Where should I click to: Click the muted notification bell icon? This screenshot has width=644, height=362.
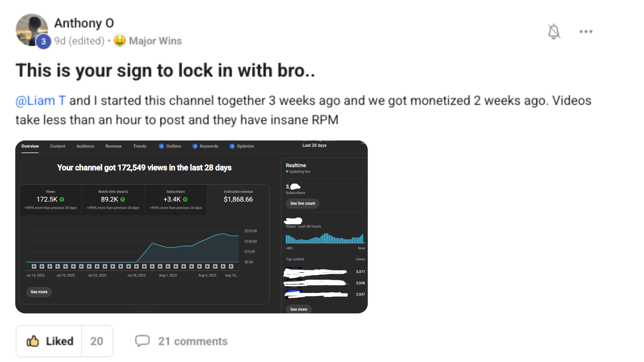554,32
